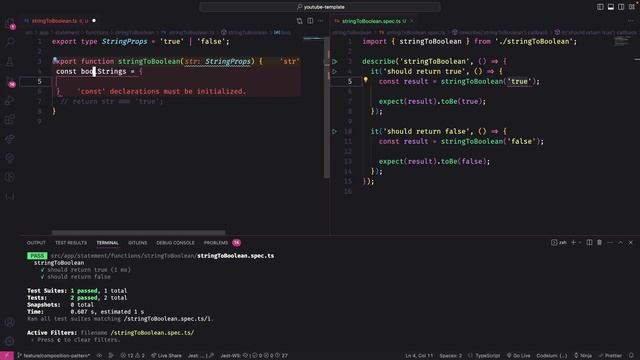Open the Search view in activity bar
Screen dimensions: 640x360
[10, 42]
